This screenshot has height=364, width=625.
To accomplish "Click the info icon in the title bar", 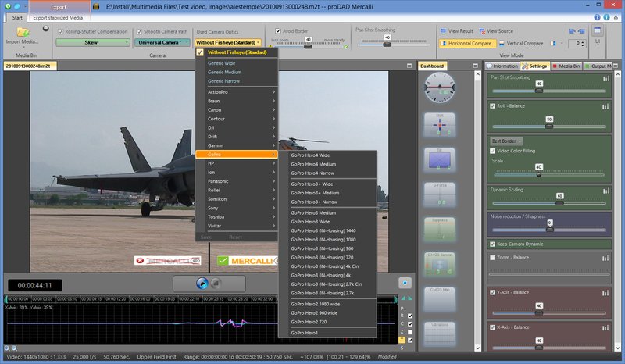I will (x=607, y=17).
